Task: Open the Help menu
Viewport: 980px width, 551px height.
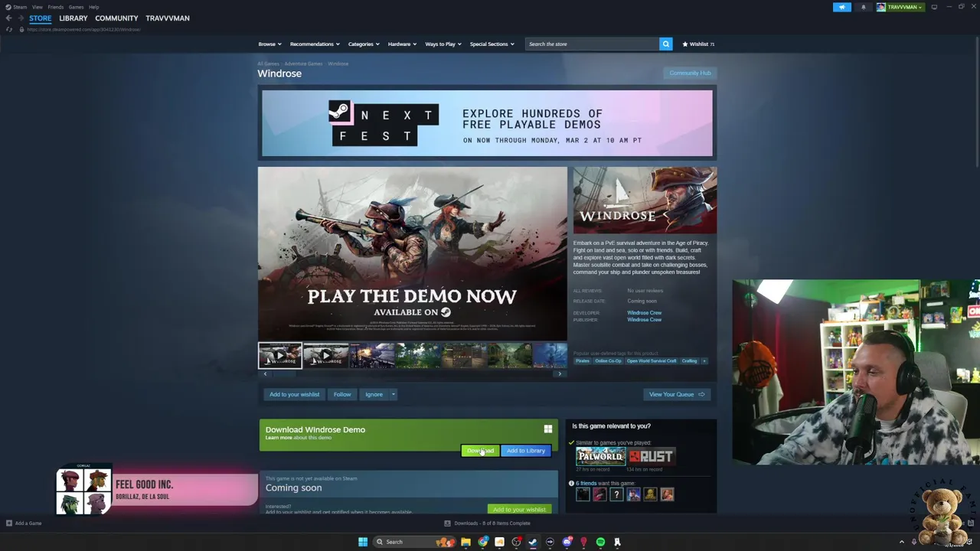Action: click(x=93, y=7)
